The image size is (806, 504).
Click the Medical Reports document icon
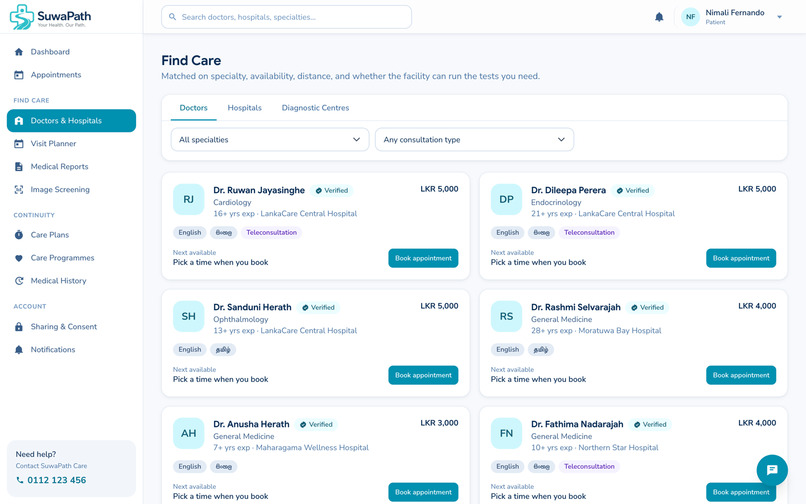pos(19,167)
